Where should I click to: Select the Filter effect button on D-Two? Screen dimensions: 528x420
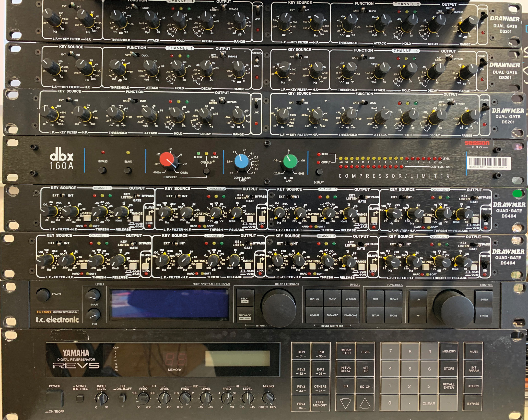pos(332,299)
